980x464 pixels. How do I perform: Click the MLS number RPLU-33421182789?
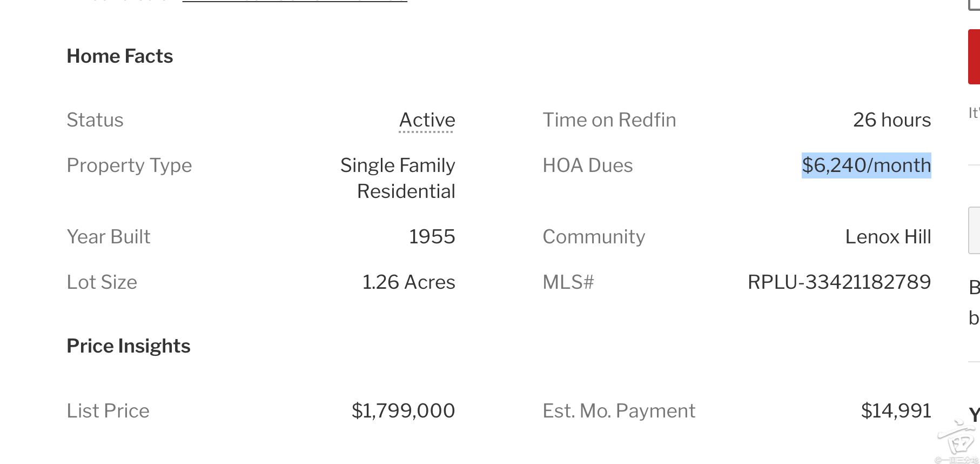coord(839,282)
